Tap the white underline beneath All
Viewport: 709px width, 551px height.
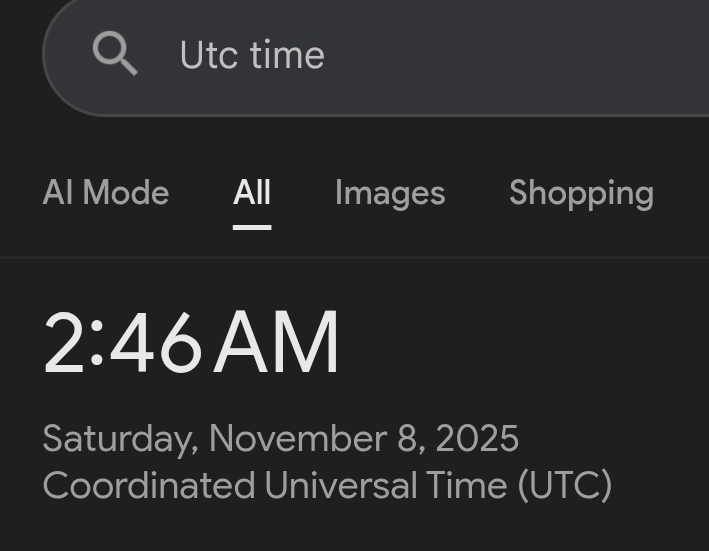[x=252, y=227]
